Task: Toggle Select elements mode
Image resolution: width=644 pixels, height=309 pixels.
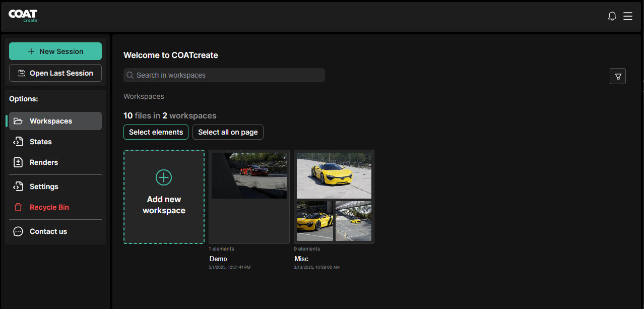Action: click(x=156, y=132)
